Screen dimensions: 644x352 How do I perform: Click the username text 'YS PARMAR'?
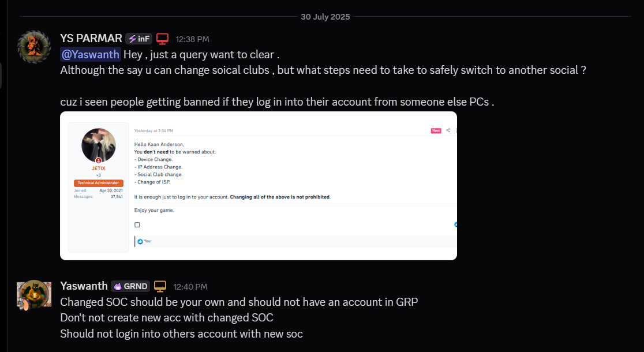[x=91, y=38]
